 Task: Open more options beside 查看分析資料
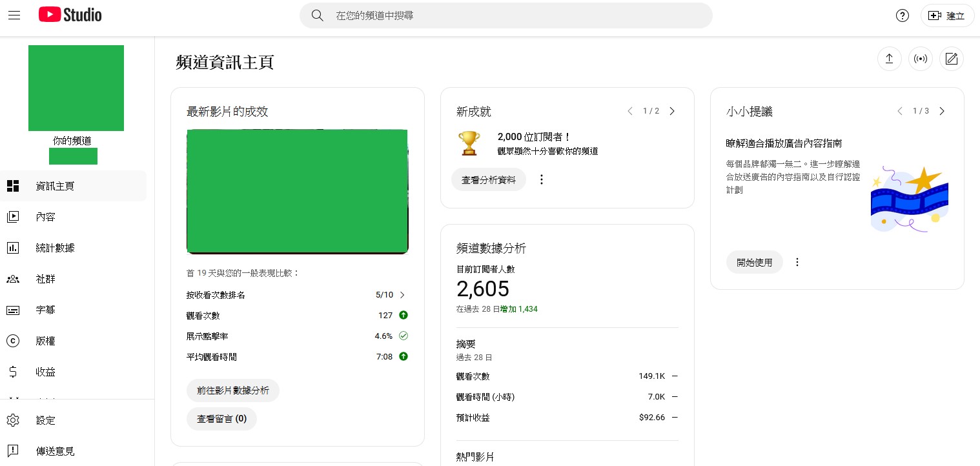point(542,179)
